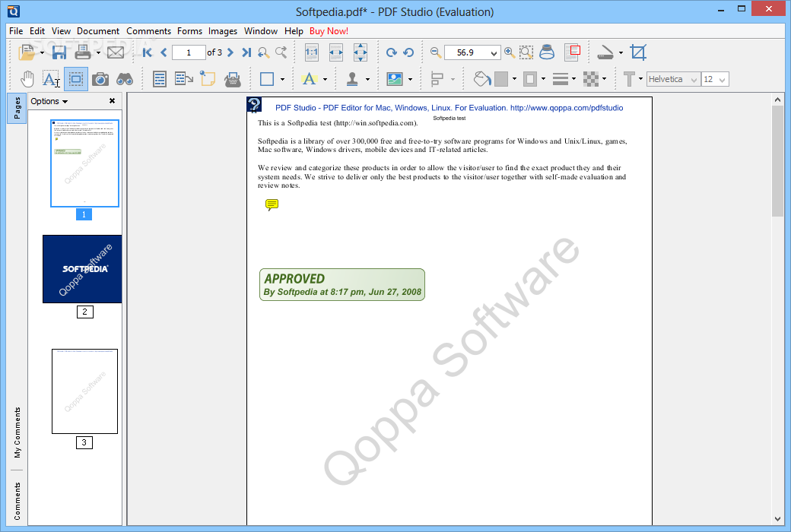Click the Open file folder icon
Image resolution: width=791 pixels, height=532 pixels.
pyautogui.click(x=26, y=52)
